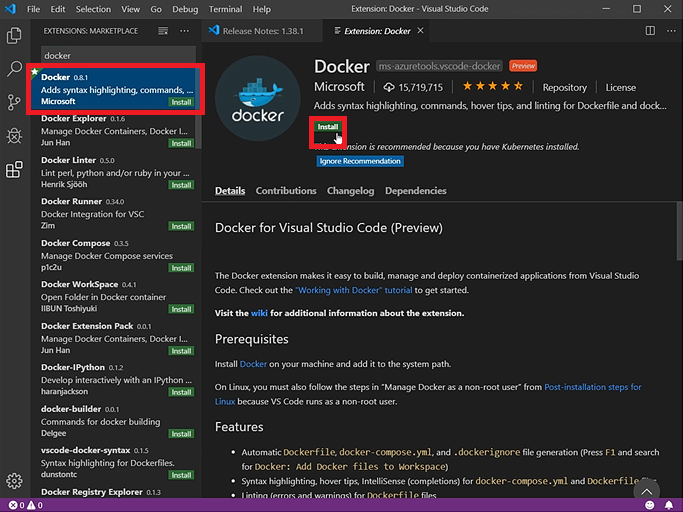
Task: Select Docker Linter 0.5.0 list entry
Action: 115,173
